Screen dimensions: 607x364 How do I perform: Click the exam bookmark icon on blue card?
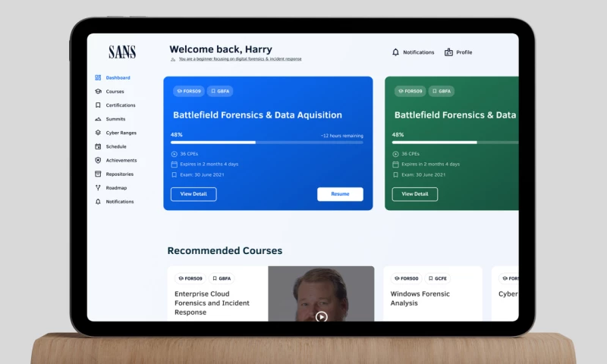pyautogui.click(x=175, y=175)
